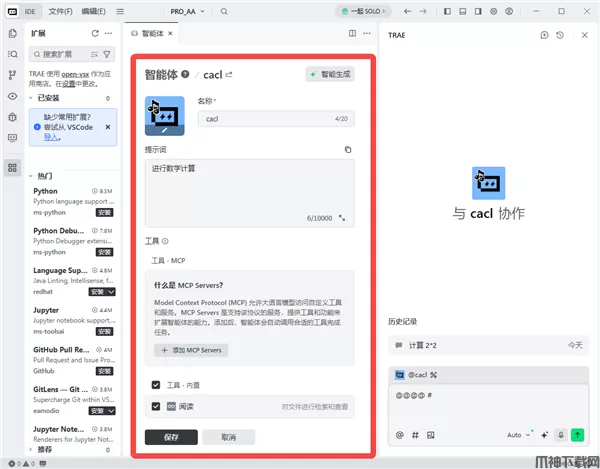Select the Extensions grid icon in activity bar
The image size is (600, 469).
[x=13, y=168]
